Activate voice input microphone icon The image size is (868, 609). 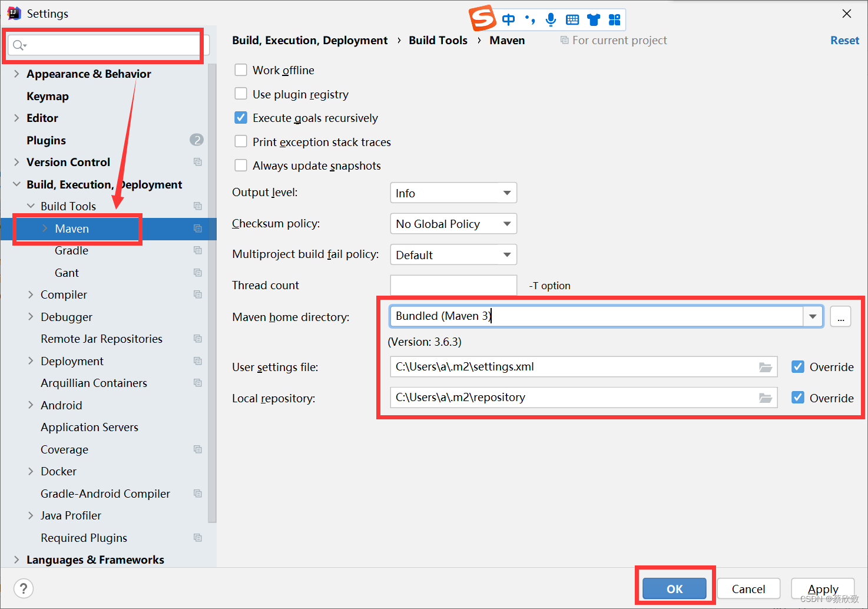551,19
